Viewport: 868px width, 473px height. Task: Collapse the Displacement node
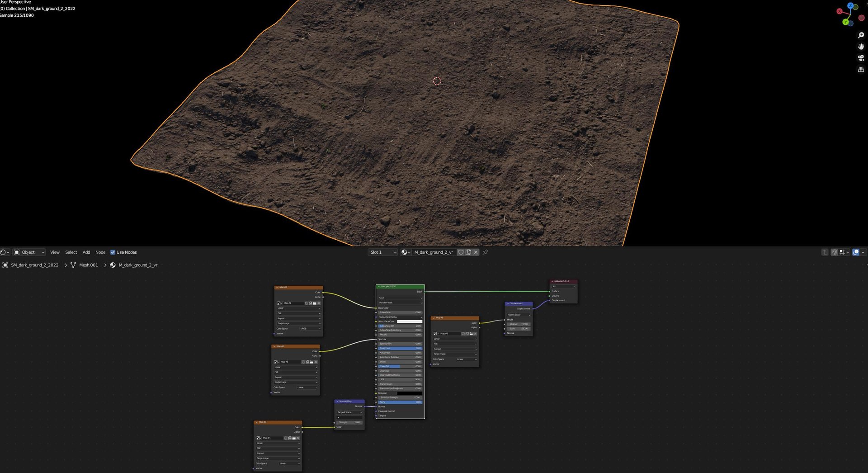click(508, 303)
